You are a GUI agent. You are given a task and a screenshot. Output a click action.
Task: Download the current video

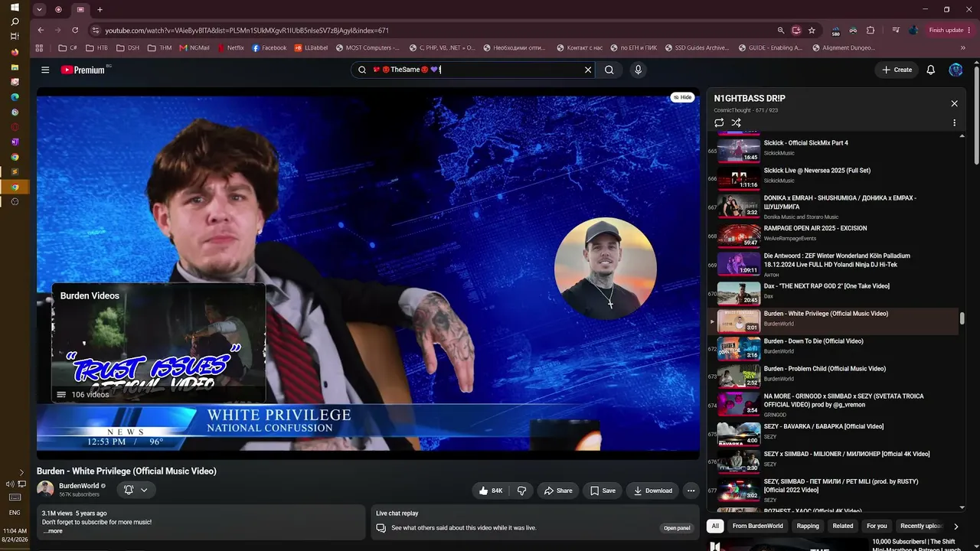652,491
